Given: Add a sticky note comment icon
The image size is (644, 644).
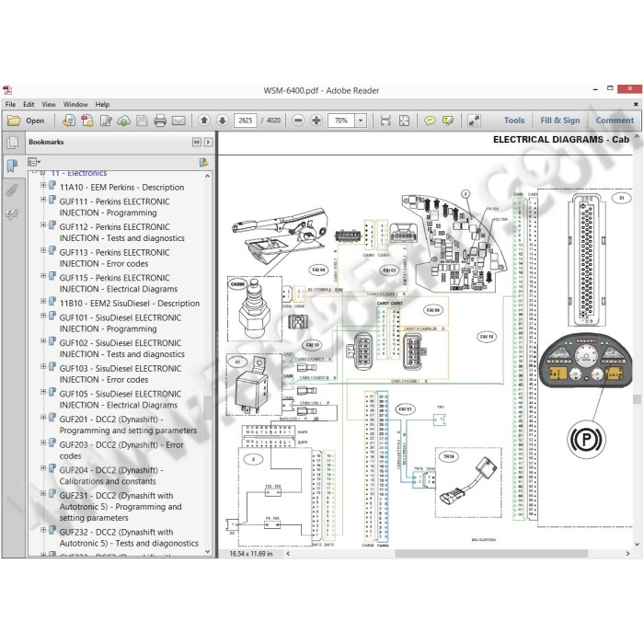Looking at the screenshot, I should 430,121.
